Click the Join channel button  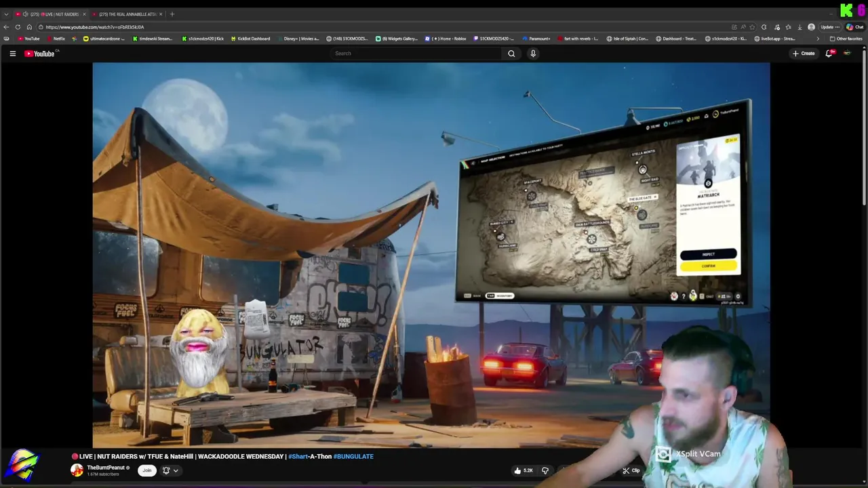(x=146, y=470)
